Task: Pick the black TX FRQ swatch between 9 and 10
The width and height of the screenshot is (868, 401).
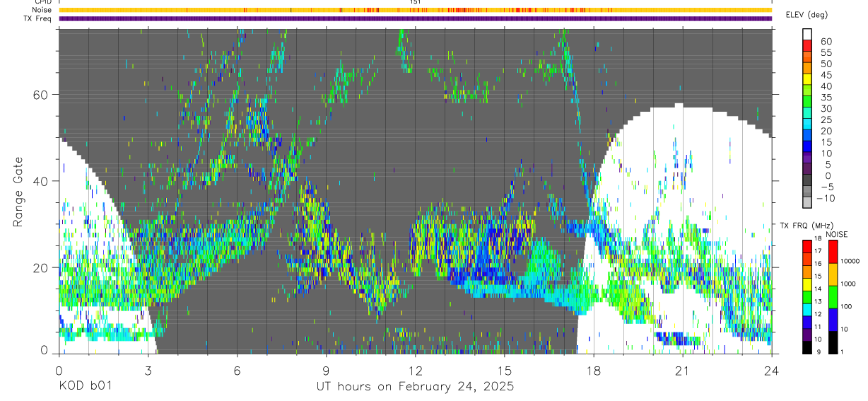Action: 807,347
